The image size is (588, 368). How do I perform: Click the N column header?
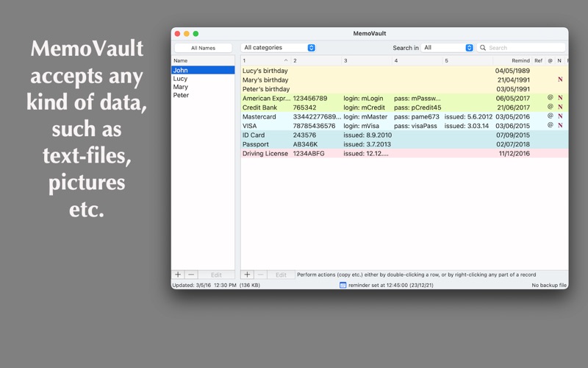[559, 60]
